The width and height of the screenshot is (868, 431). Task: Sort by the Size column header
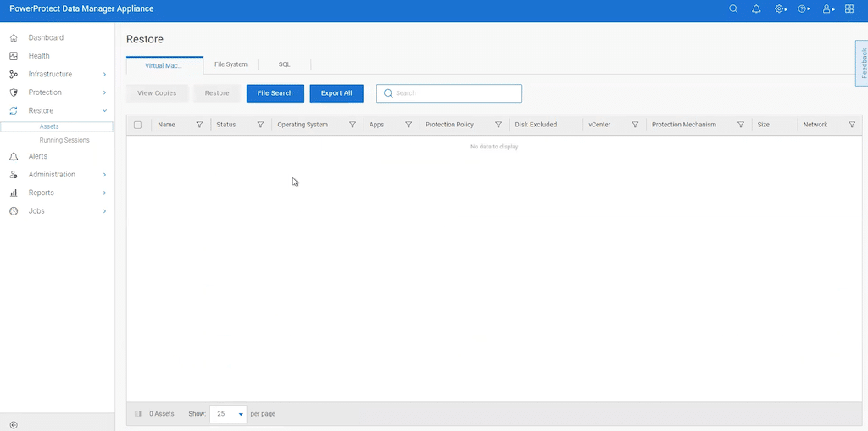[x=764, y=125]
